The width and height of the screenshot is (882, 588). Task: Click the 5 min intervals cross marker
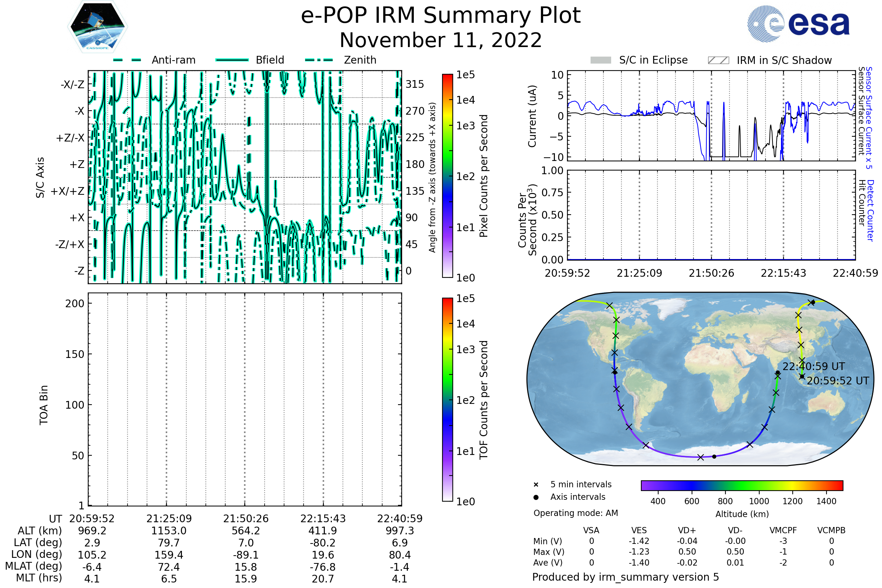coord(536,485)
